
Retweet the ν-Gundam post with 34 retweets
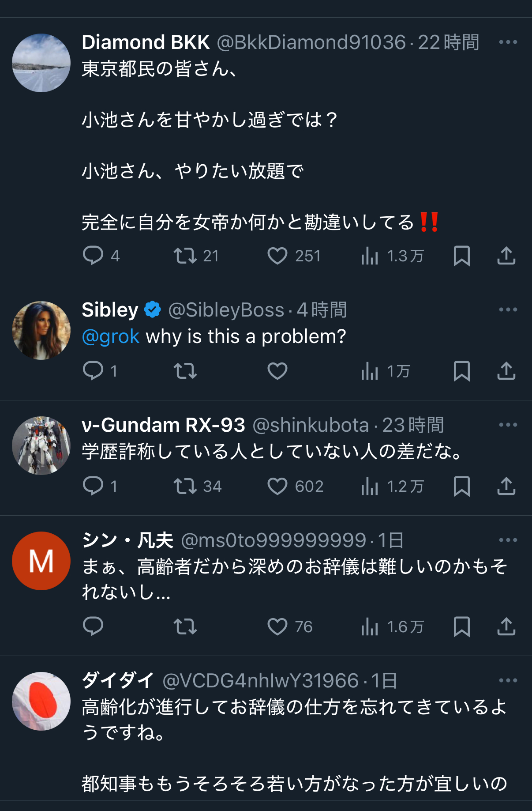185,486
